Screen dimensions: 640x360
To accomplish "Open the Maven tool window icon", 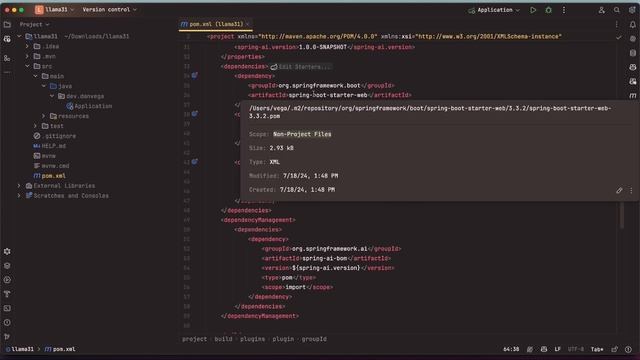I will [633, 96].
